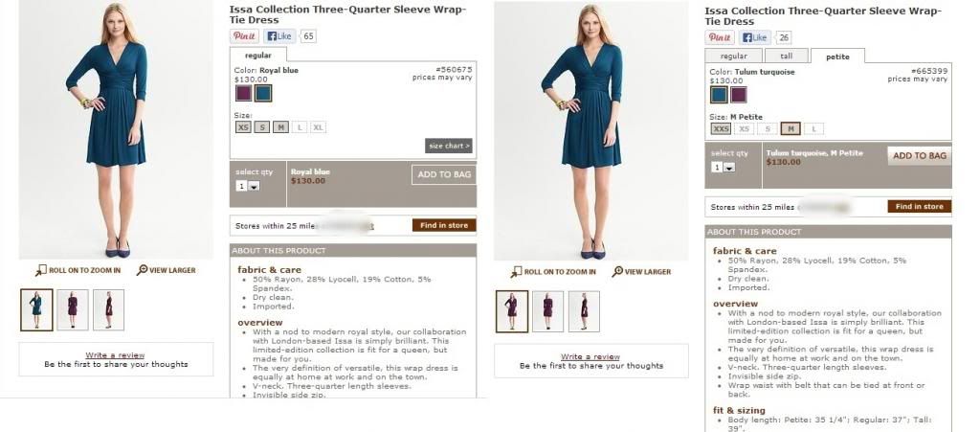Click the Pin it button on petite product
The image size is (980, 432).
pos(720,37)
